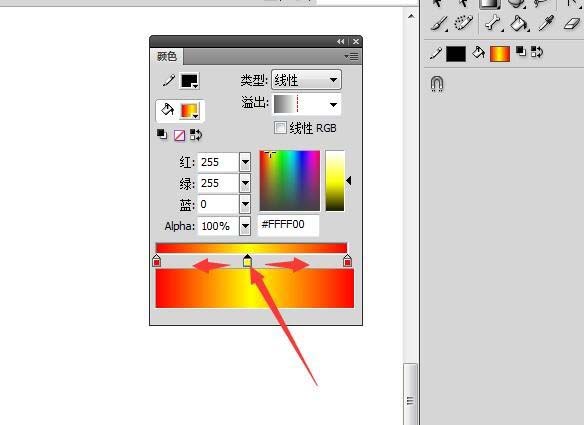Click toolbox Black and White button
This screenshot has height=425, width=584.
pyautogui.click(x=521, y=51)
